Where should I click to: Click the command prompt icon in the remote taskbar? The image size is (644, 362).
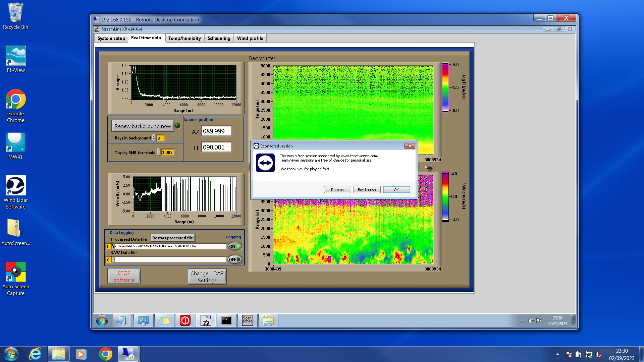click(226, 321)
